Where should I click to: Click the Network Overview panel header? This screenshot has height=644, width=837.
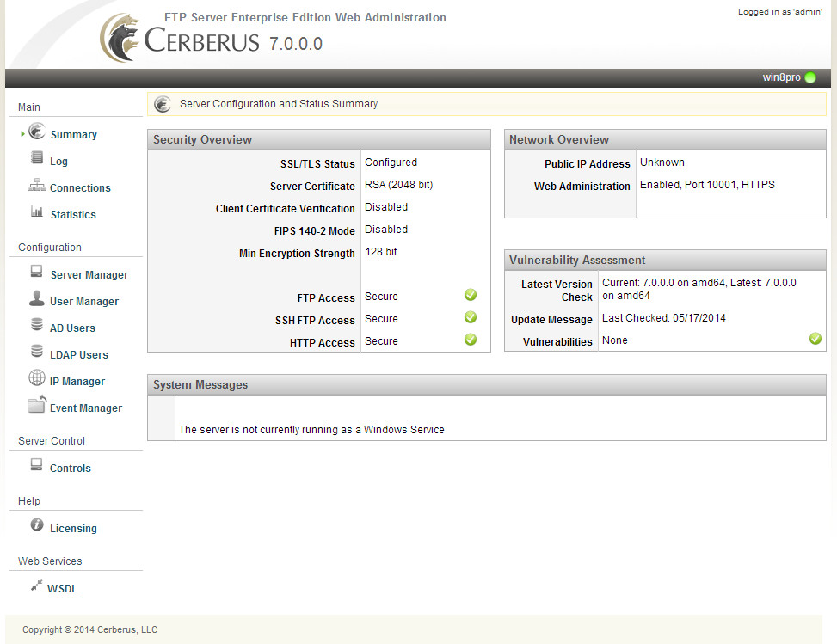(x=665, y=140)
